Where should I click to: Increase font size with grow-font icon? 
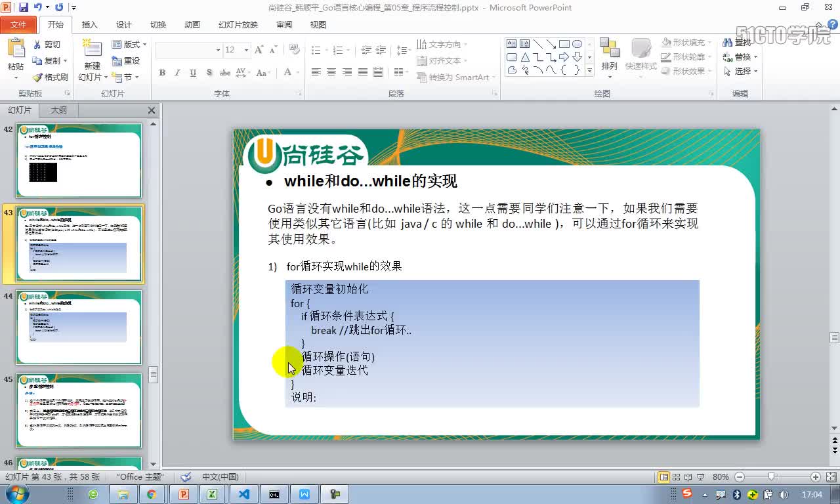[x=259, y=50]
